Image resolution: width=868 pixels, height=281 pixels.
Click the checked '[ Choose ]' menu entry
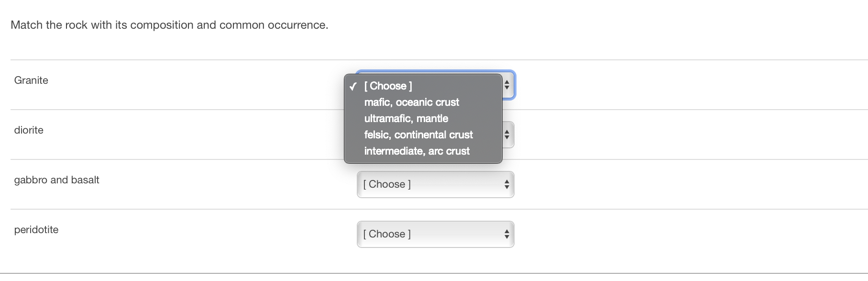coord(388,86)
